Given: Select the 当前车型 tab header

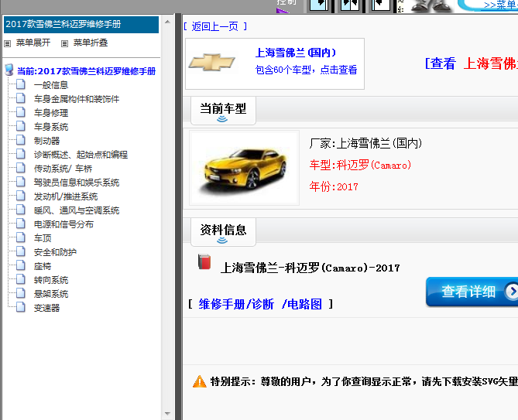Looking at the screenshot, I should pos(223,111).
